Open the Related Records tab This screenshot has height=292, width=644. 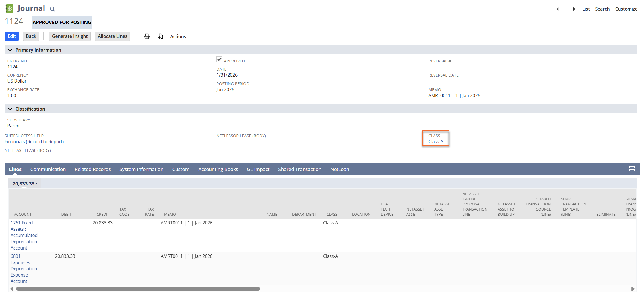click(x=92, y=169)
